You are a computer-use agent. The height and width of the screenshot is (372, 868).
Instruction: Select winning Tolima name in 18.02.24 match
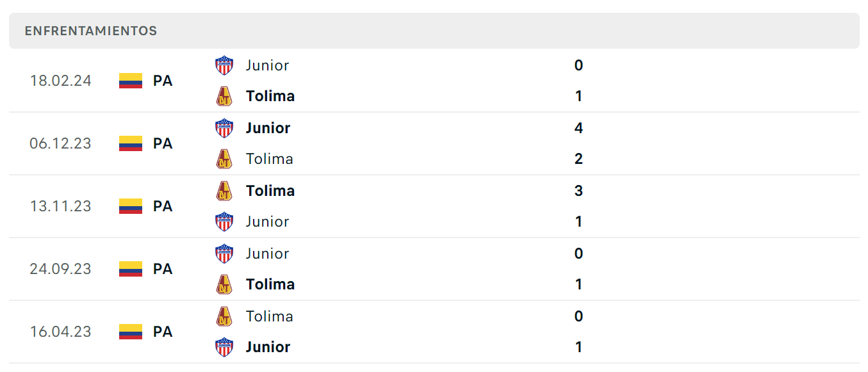click(x=270, y=96)
